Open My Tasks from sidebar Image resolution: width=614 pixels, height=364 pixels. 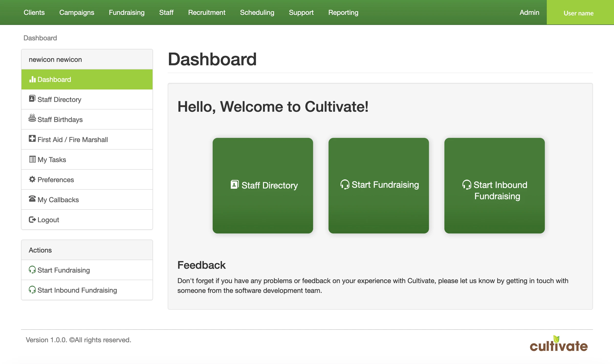pos(87,160)
